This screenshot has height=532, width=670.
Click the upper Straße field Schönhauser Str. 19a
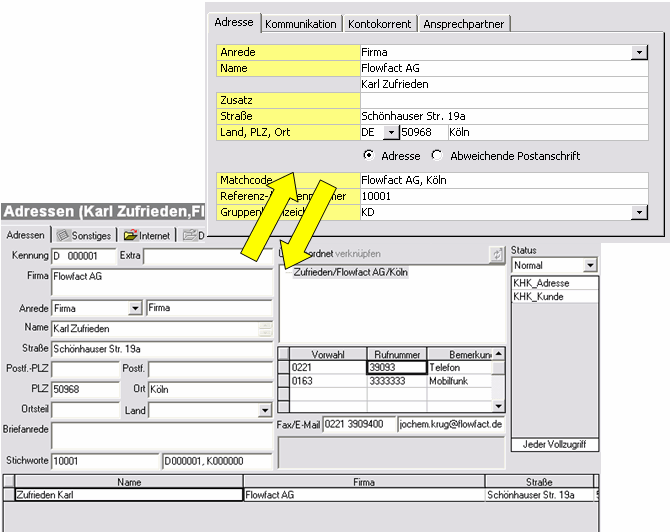[x=504, y=116]
